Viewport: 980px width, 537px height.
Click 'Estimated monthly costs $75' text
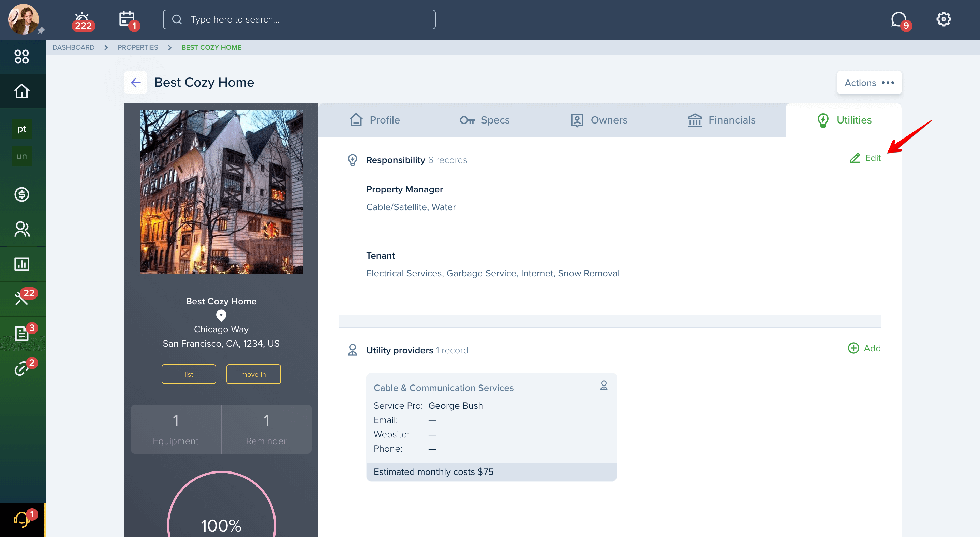click(x=433, y=472)
